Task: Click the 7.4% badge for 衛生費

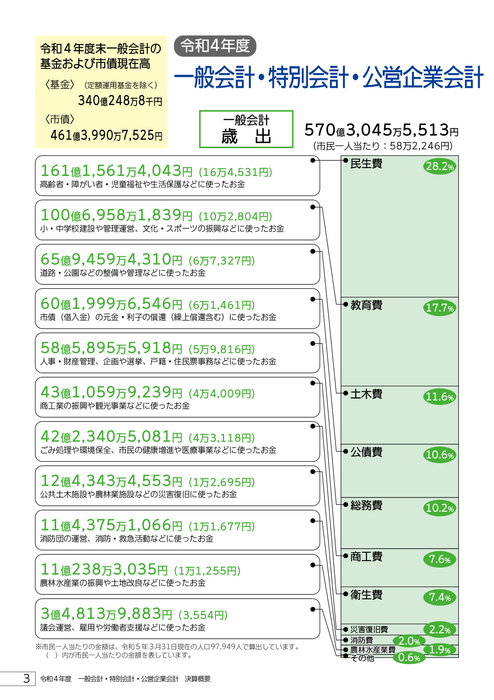Action: pos(440,597)
